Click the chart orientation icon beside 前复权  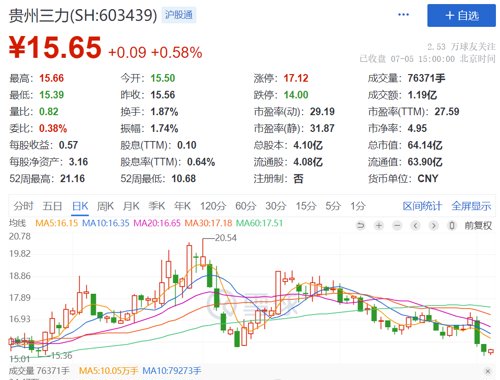point(452,226)
